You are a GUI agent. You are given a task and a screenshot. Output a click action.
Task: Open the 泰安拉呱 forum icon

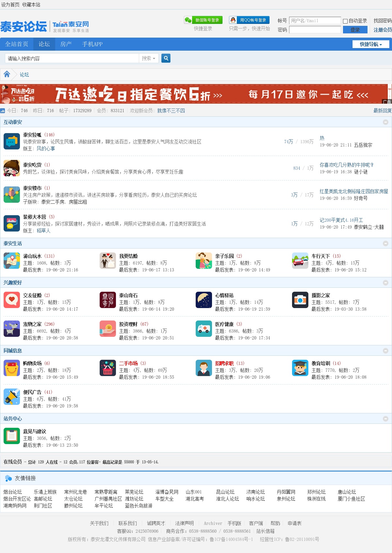[12, 141]
